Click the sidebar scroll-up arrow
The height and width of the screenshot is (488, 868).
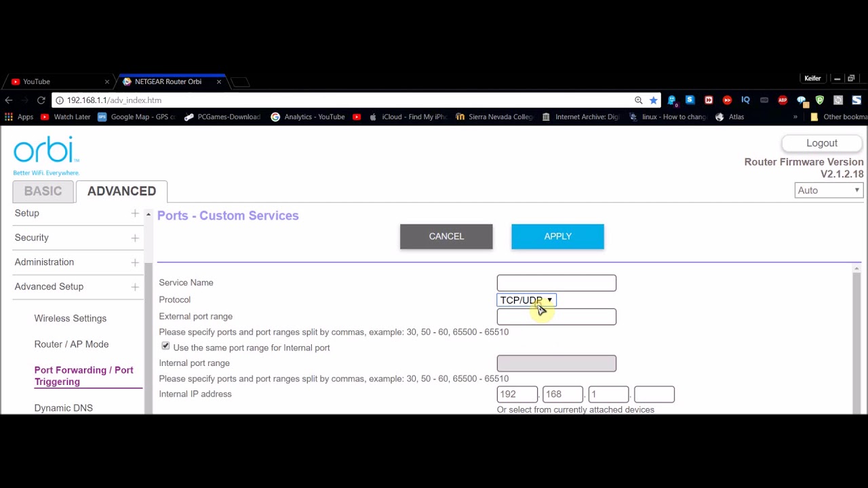tap(148, 214)
